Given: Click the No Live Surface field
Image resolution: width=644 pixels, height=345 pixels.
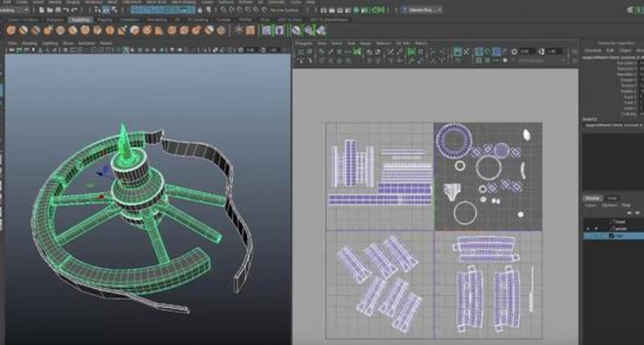Looking at the screenshot, I should pos(284,9).
